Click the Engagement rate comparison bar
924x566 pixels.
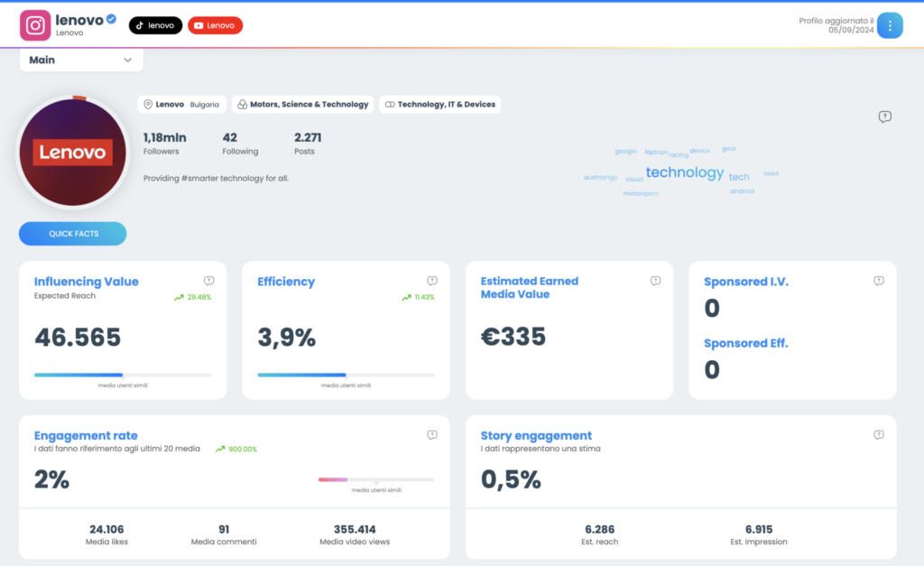pos(376,479)
